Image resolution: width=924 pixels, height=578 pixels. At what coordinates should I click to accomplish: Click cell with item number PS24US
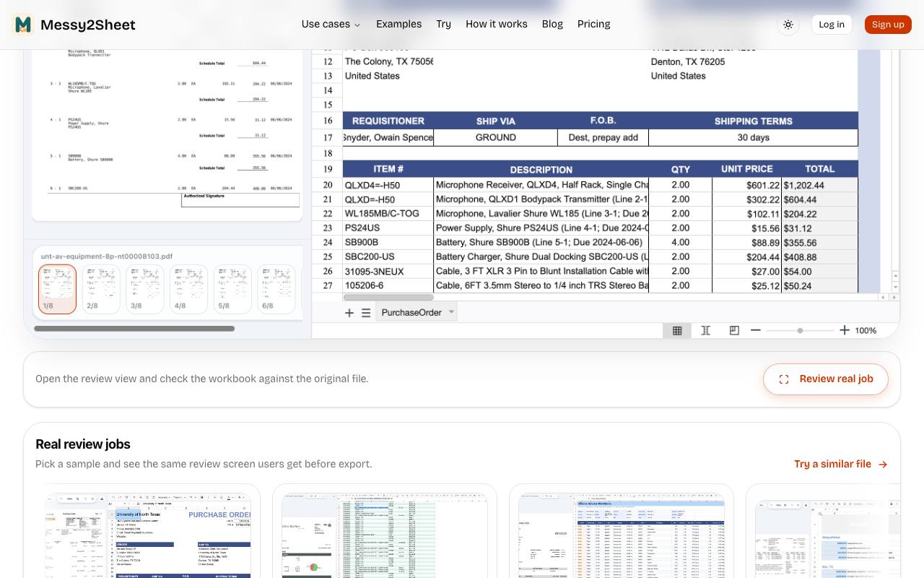click(x=388, y=228)
